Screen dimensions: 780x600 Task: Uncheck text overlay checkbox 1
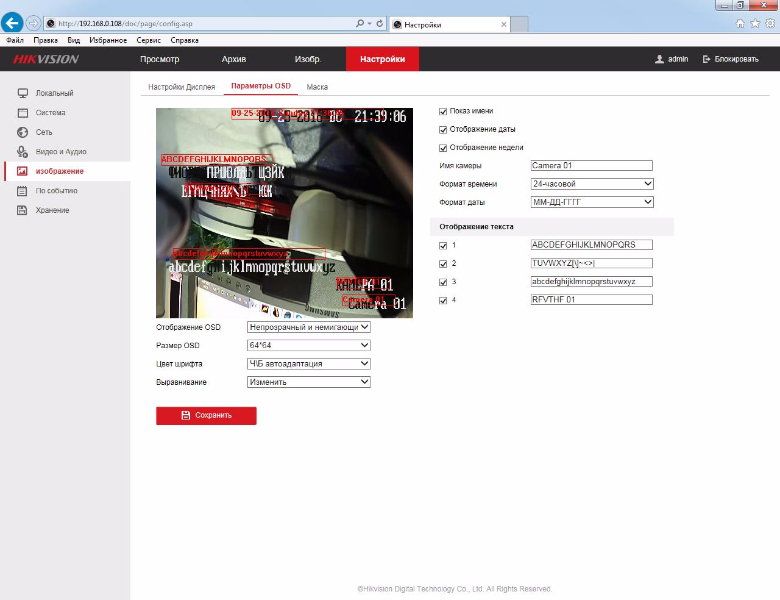click(x=443, y=245)
